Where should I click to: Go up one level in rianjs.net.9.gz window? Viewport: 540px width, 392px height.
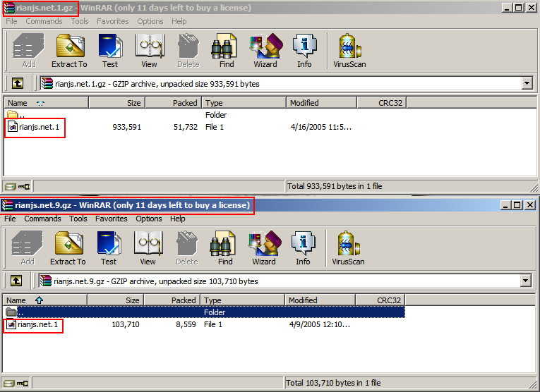tap(16, 281)
